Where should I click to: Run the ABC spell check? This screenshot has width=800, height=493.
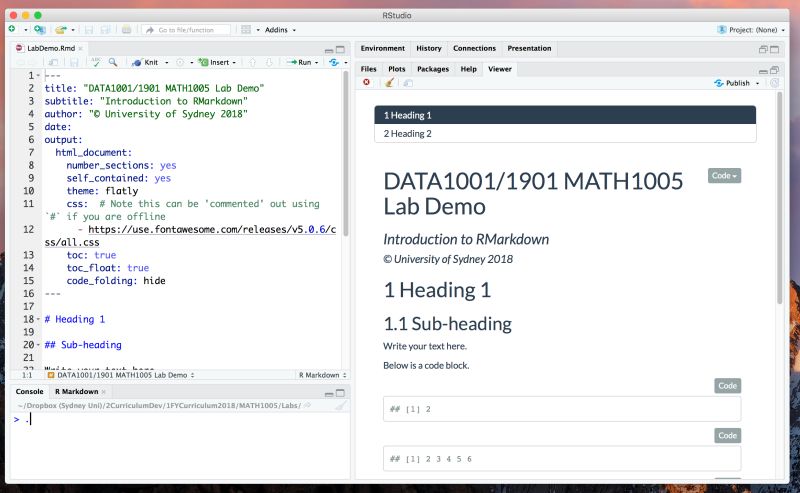click(x=95, y=62)
